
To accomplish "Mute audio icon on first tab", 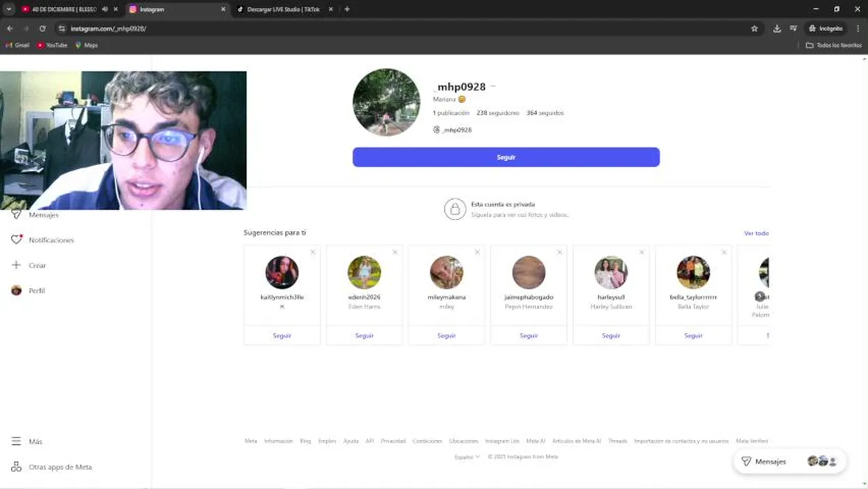I will coord(105,10).
